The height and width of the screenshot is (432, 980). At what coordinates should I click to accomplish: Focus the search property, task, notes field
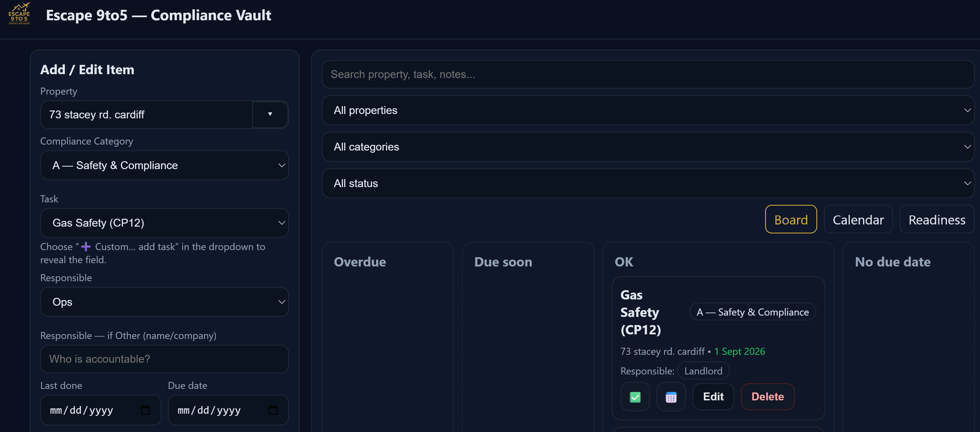coord(648,74)
